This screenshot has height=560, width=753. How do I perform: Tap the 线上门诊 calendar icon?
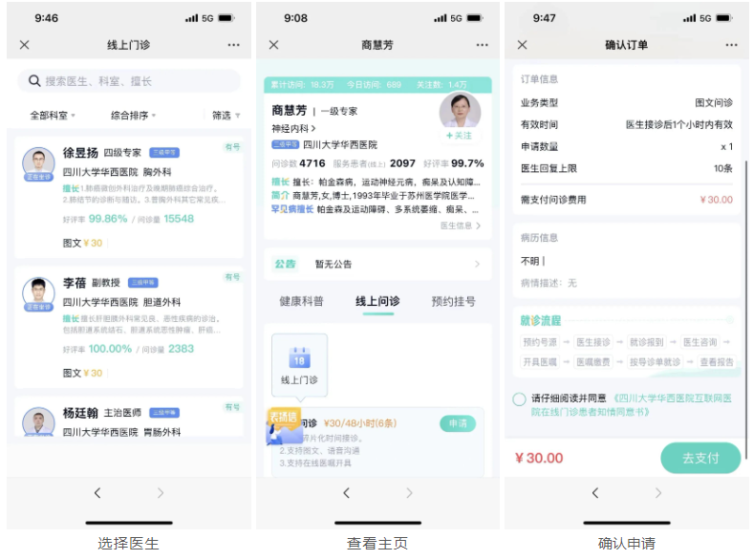tap(300, 357)
